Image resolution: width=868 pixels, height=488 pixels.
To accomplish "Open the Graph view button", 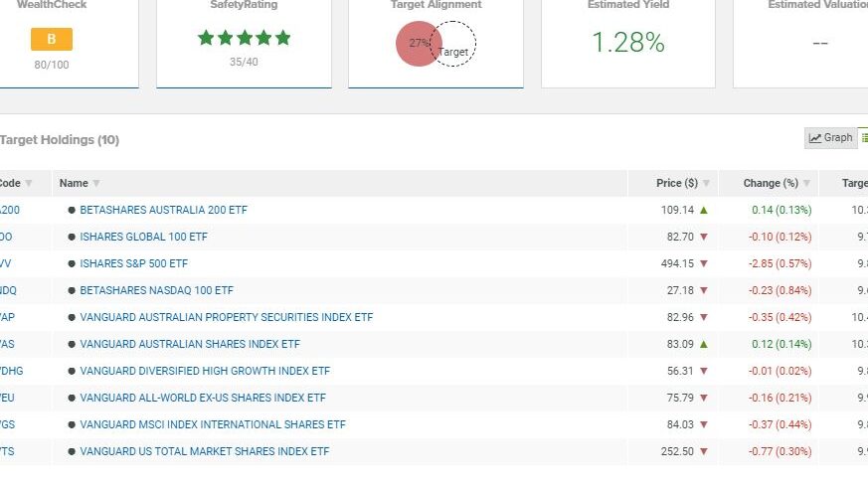I will [830, 138].
